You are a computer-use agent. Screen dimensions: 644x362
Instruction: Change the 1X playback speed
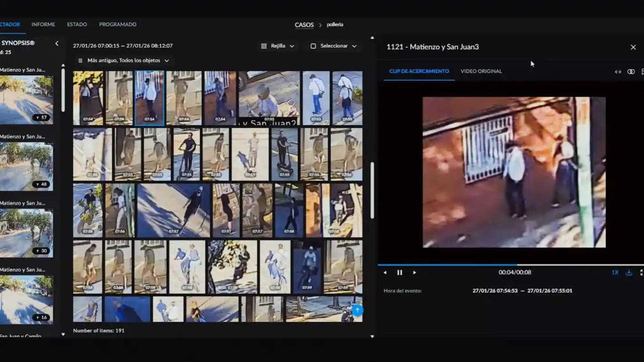pyautogui.click(x=615, y=273)
